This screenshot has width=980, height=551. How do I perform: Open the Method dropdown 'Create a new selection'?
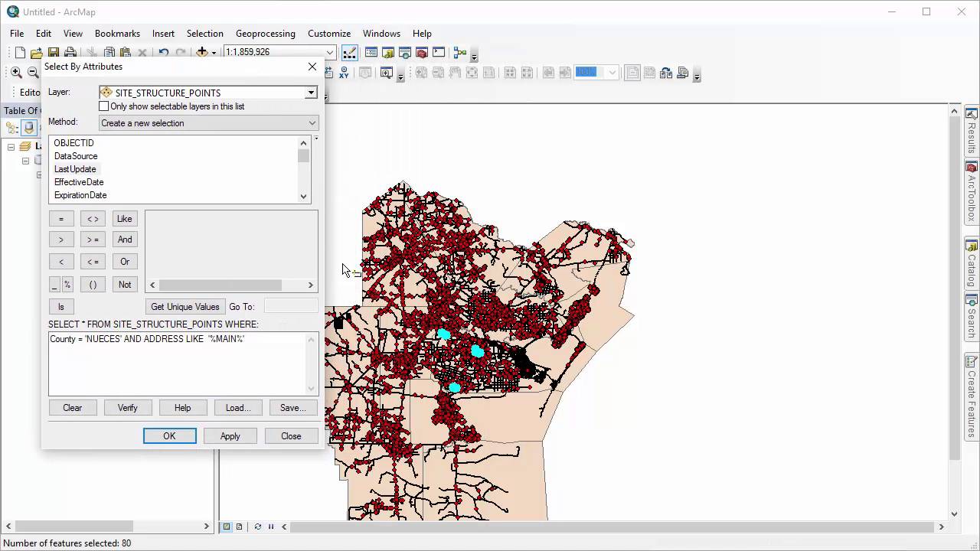tap(208, 123)
